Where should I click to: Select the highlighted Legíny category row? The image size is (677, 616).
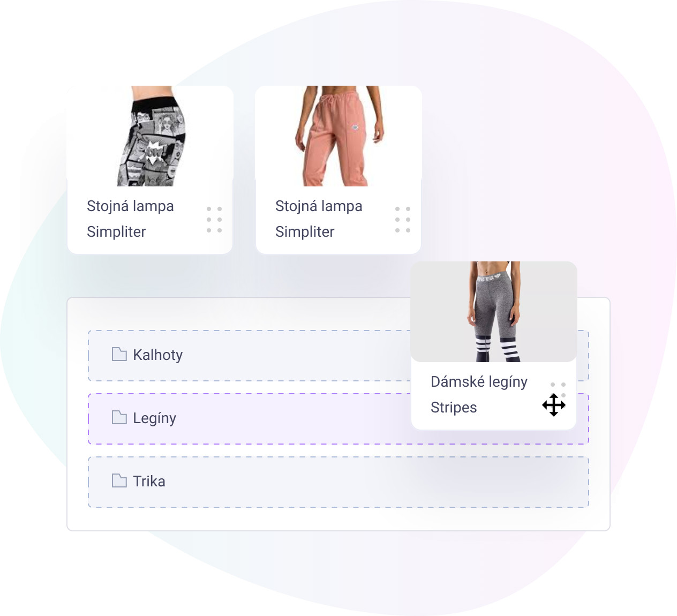pyautogui.click(x=338, y=419)
